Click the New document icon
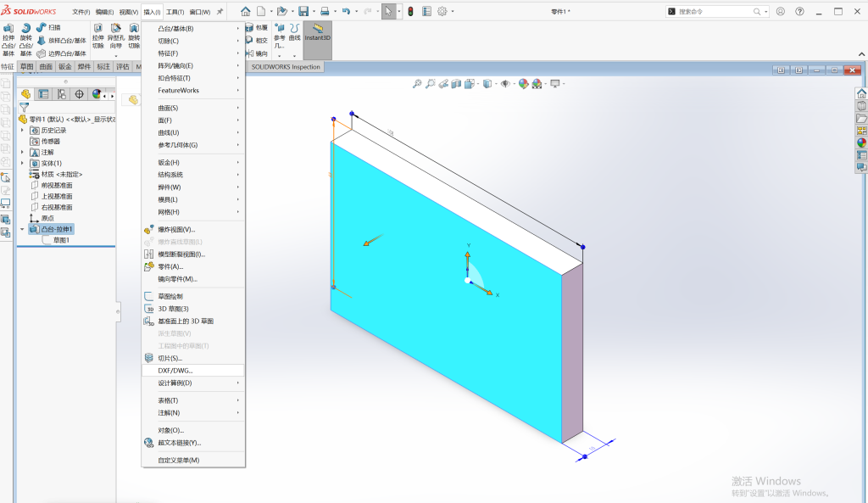Image resolution: width=868 pixels, height=503 pixels. (x=261, y=11)
